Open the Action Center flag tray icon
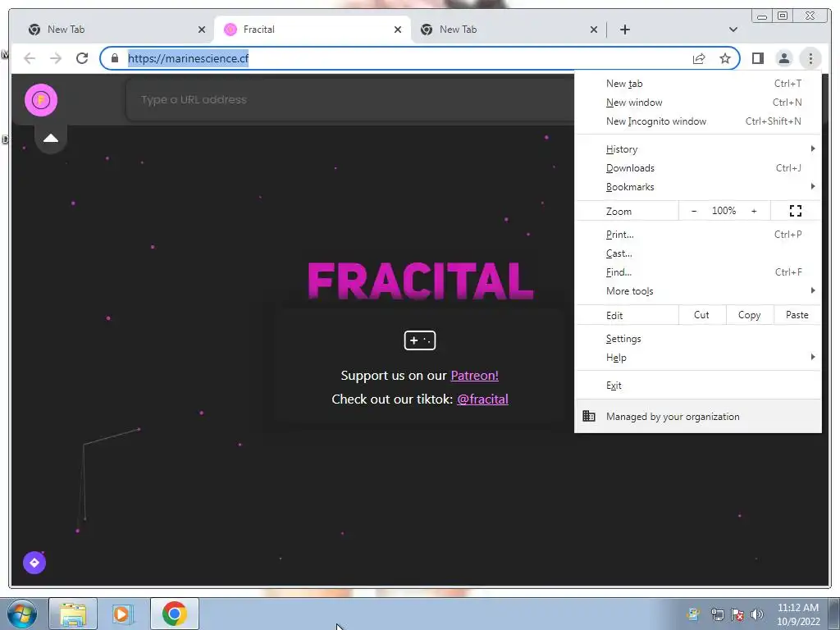 [x=737, y=614]
